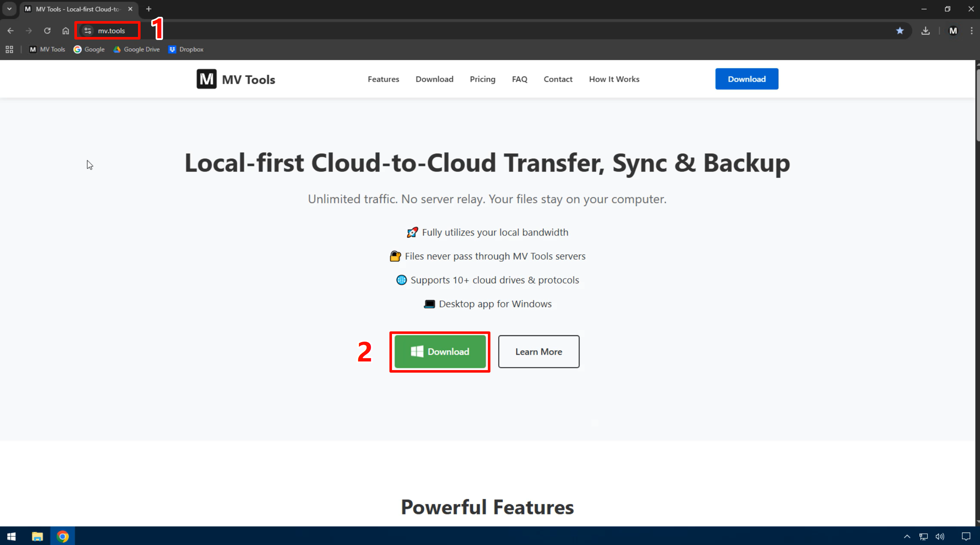Click the site information icon in address bar
The height and width of the screenshot is (545, 980).
pos(88,31)
